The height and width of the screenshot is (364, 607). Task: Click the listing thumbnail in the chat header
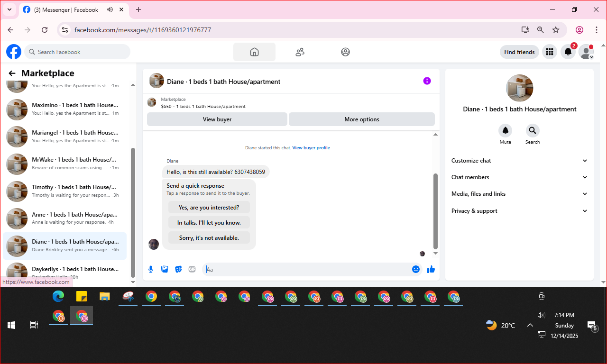click(x=156, y=81)
